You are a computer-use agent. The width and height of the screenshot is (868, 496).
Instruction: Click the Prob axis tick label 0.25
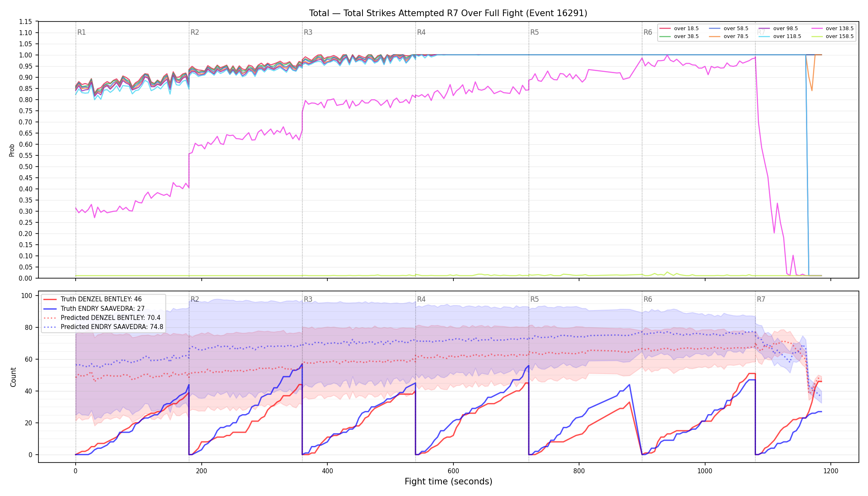(26, 222)
